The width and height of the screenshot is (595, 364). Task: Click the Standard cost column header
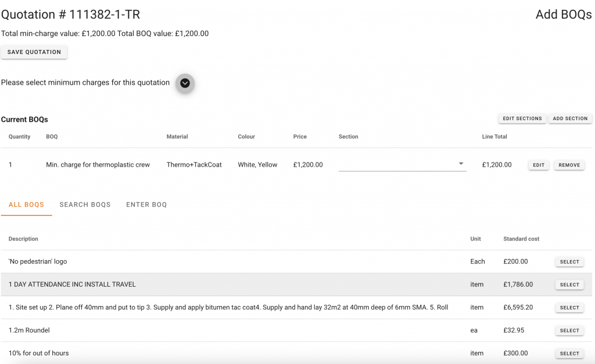pos(521,239)
